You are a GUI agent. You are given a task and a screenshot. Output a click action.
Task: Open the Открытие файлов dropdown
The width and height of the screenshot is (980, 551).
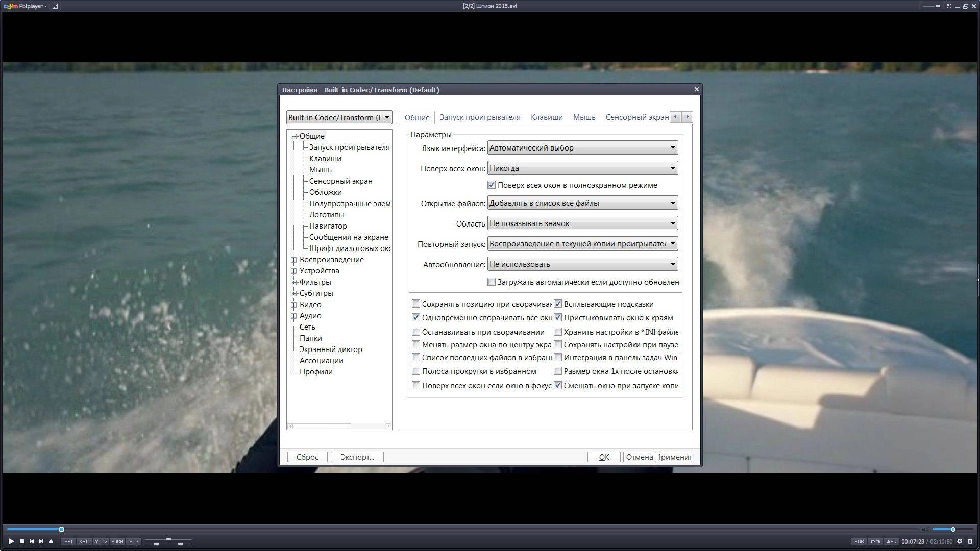pyautogui.click(x=582, y=203)
